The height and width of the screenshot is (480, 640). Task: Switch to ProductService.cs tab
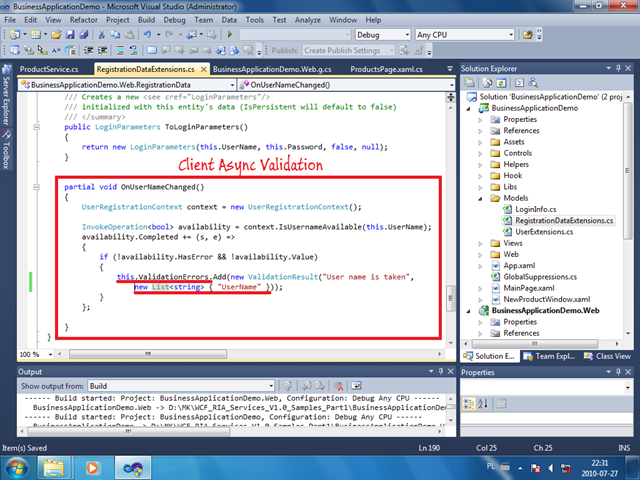49,69
